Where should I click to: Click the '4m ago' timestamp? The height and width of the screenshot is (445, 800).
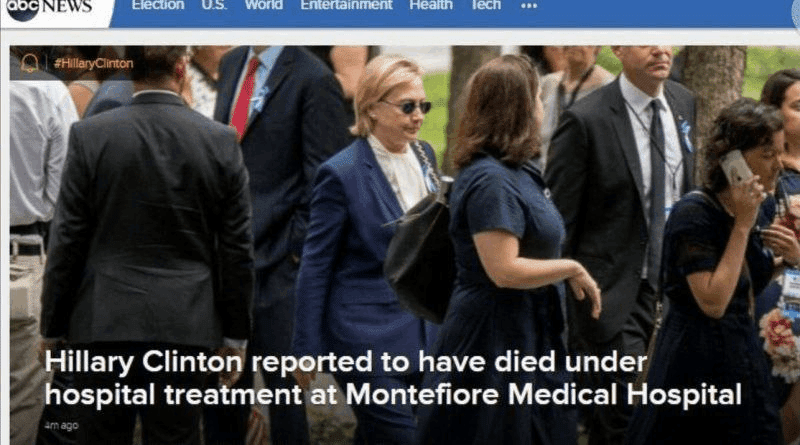(x=61, y=425)
